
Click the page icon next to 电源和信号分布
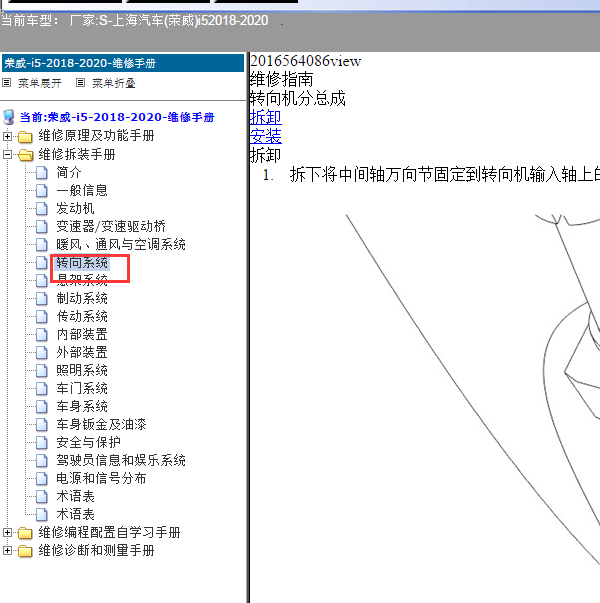42,478
